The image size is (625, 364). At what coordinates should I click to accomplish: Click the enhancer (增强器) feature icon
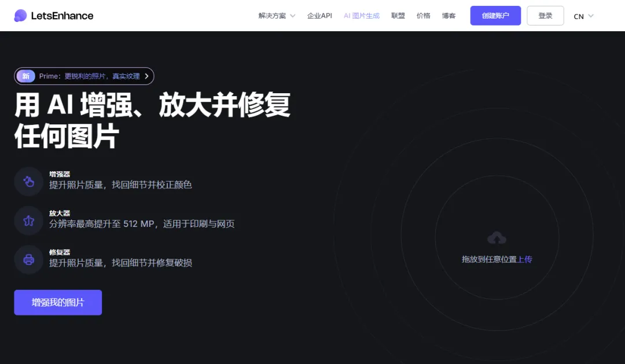(29, 181)
